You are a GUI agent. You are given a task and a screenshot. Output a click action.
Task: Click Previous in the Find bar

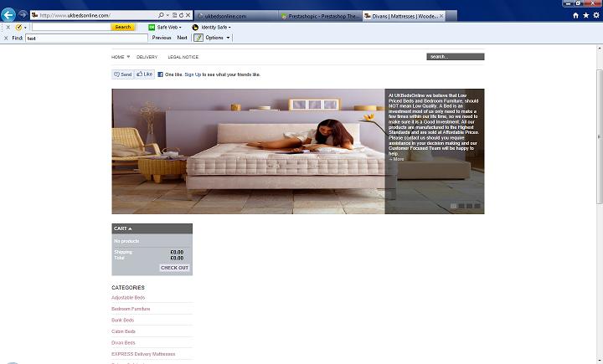coord(162,38)
